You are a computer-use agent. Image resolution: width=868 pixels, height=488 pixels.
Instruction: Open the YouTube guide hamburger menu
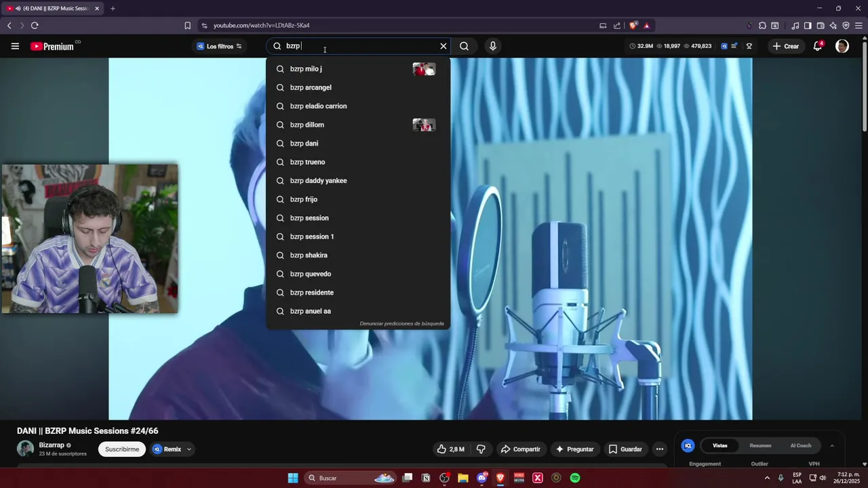point(15,46)
